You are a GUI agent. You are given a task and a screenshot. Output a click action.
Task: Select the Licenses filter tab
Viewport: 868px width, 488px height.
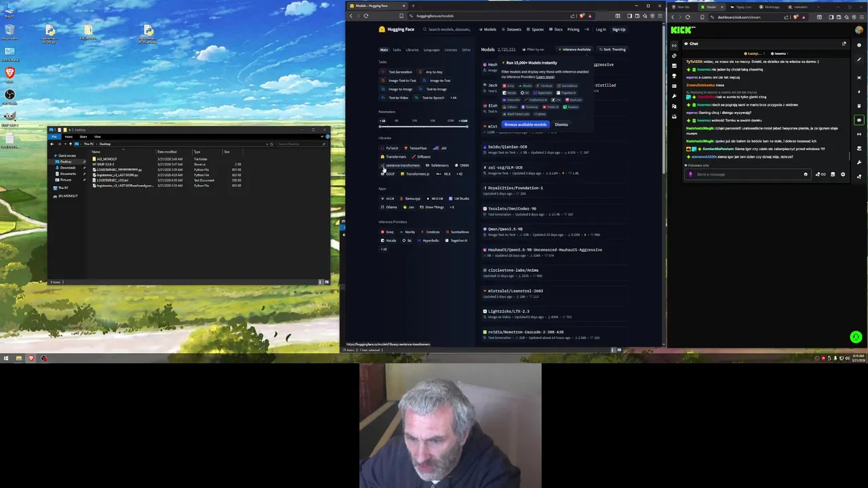tap(451, 49)
